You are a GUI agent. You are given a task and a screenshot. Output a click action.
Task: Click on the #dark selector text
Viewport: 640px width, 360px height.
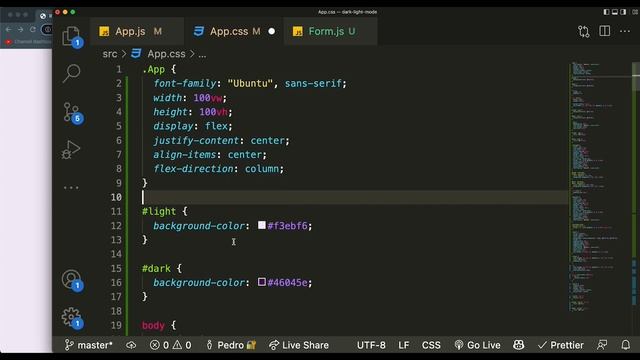[x=156, y=269]
